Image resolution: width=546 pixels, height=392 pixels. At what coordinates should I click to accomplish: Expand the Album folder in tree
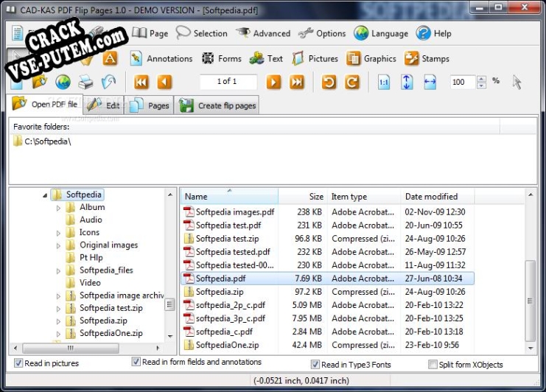pyautogui.click(x=59, y=208)
